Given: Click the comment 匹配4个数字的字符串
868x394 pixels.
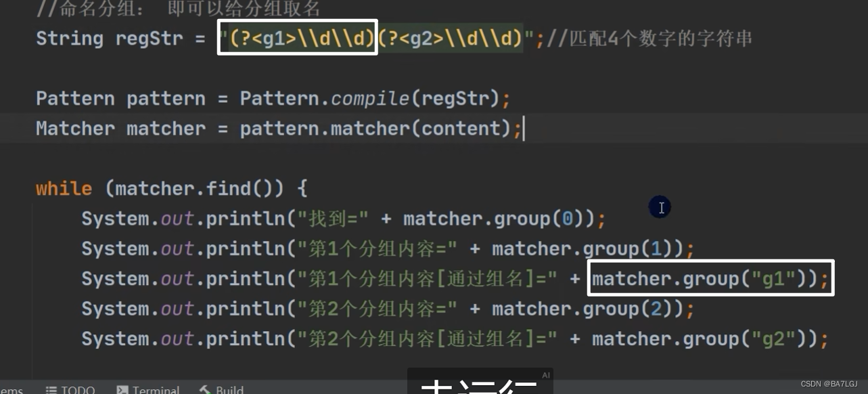Looking at the screenshot, I should [649, 39].
